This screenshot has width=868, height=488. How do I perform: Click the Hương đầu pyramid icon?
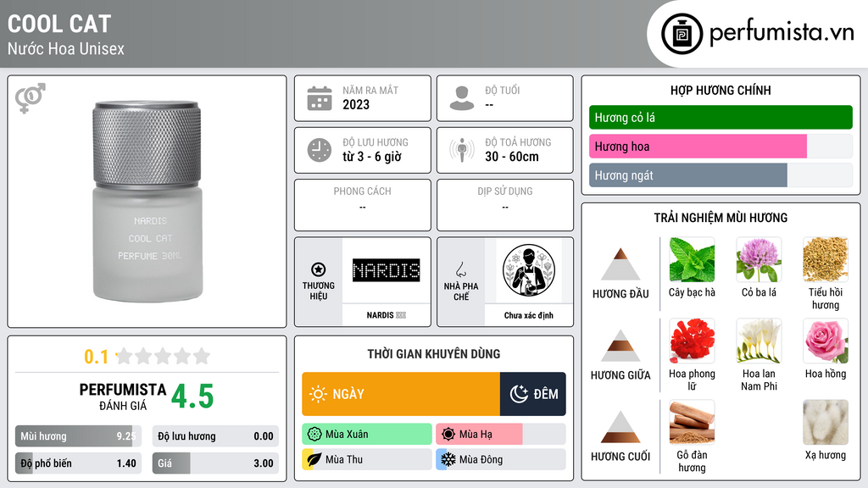(620, 264)
